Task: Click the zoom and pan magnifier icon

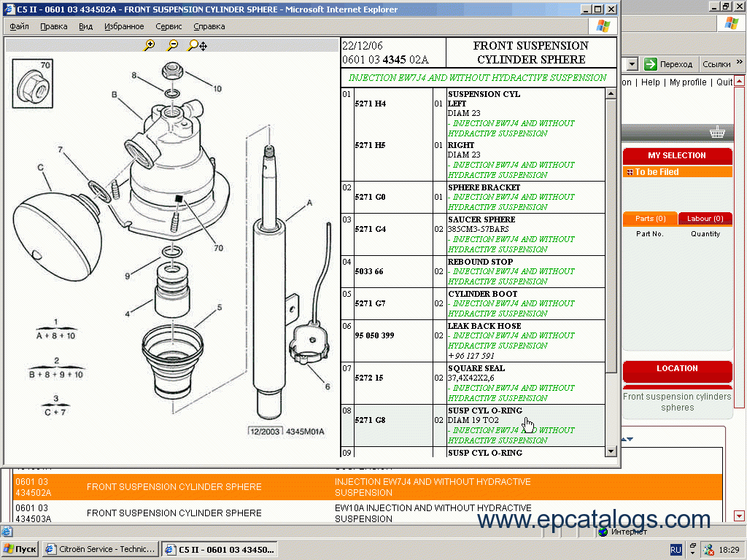Action: [197, 45]
